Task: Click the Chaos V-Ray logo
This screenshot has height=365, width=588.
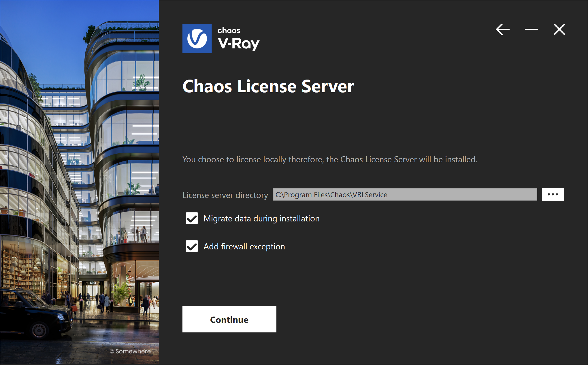Action: tap(221, 39)
